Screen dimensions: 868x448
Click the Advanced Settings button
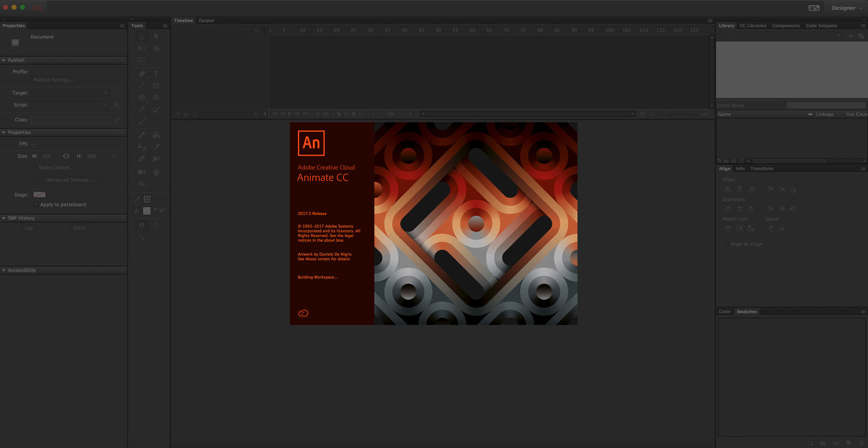(69, 180)
